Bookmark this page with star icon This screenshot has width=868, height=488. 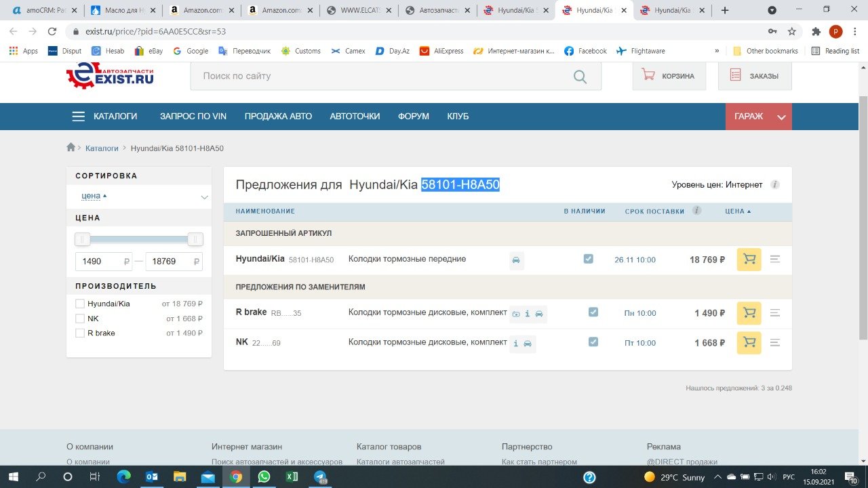pos(791,31)
